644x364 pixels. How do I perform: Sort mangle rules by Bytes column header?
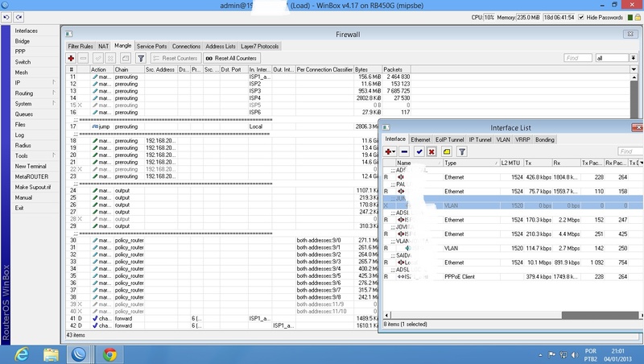pos(368,69)
